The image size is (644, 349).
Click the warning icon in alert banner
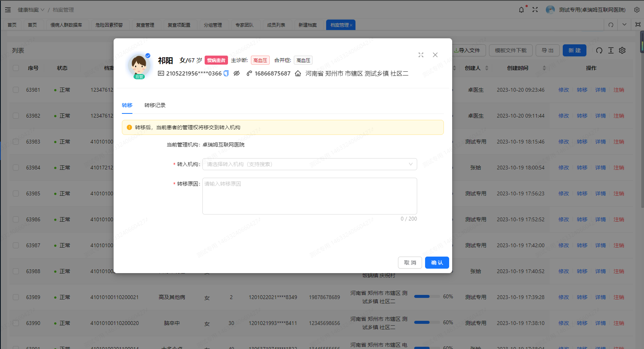pyautogui.click(x=129, y=127)
